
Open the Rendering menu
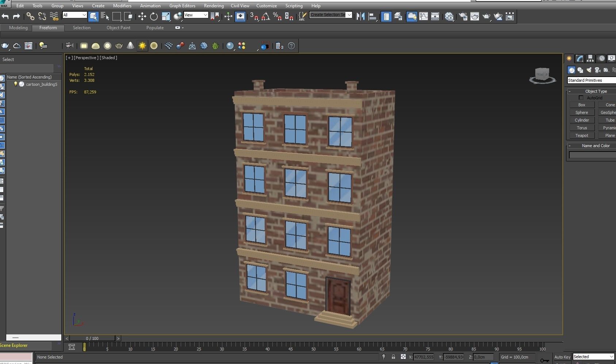(214, 6)
